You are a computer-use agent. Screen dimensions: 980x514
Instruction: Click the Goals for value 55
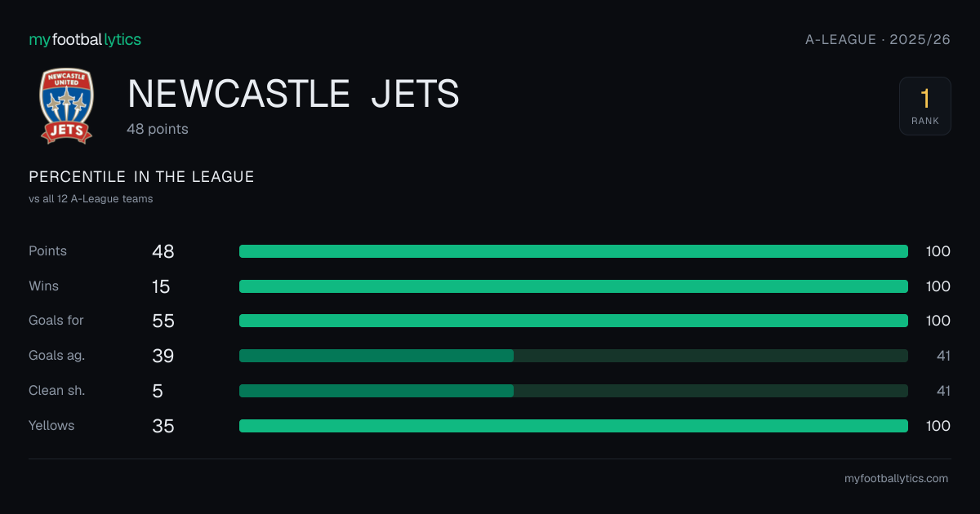click(163, 321)
